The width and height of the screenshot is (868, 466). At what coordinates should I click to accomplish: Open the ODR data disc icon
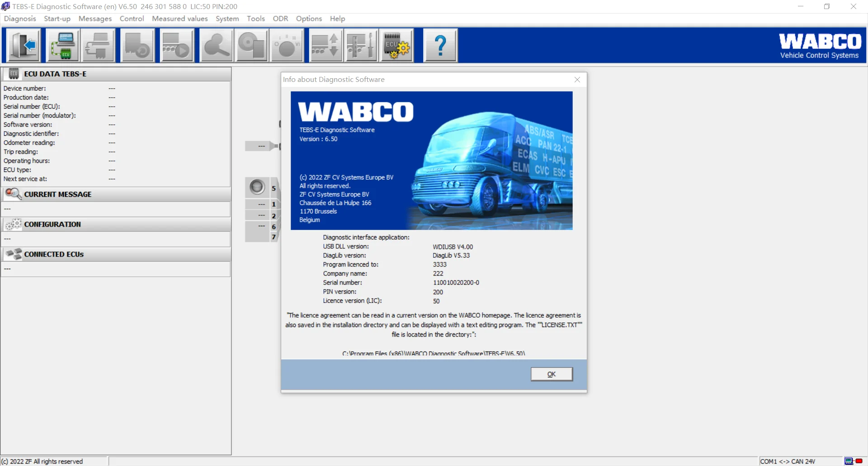point(252,45)
